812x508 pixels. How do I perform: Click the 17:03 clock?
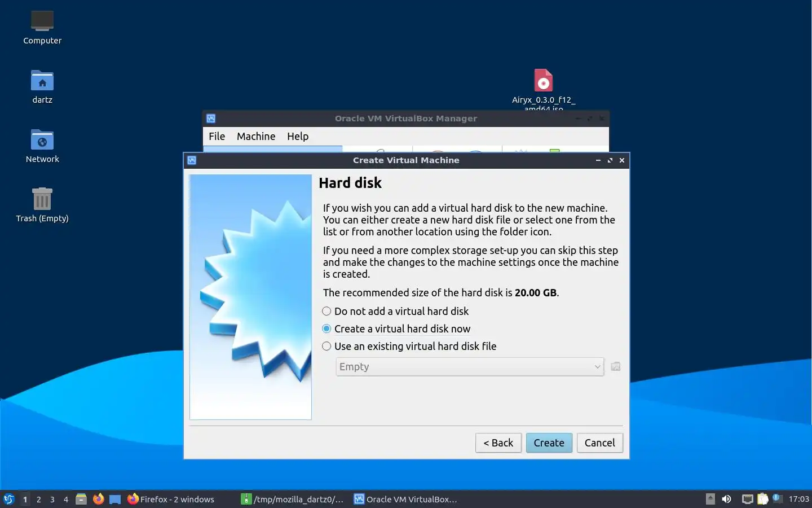798,499
